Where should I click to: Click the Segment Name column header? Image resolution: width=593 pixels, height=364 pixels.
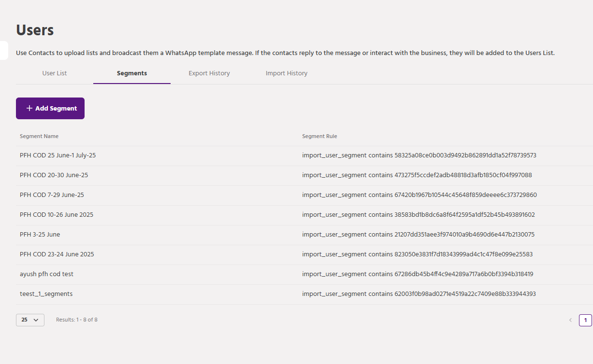tap(39, 136)
